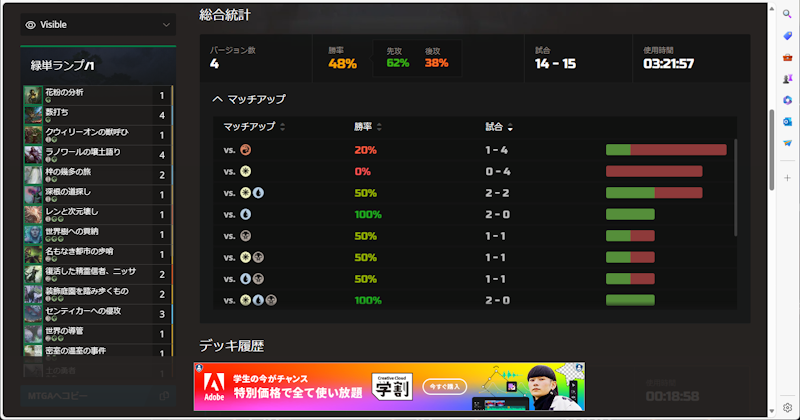Collapse the マッチアップ section
This screenshot has width=800, height=420.
[217, 99]
